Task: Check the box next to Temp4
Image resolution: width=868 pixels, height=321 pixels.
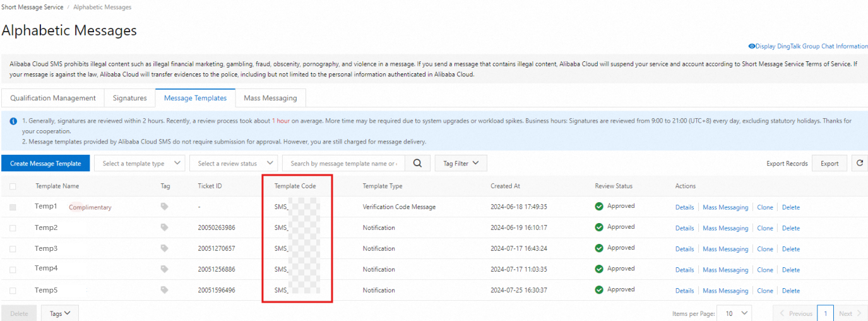Action: 13,269
